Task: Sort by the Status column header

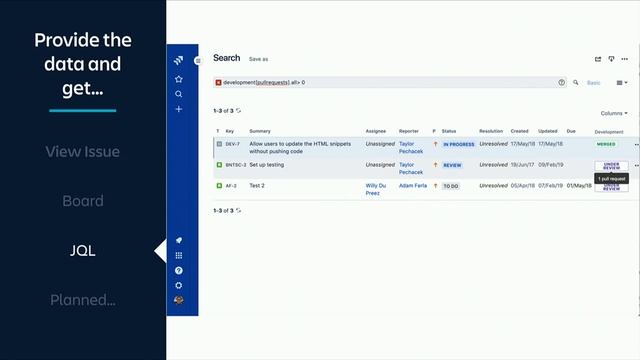Action: pos(449,131)
